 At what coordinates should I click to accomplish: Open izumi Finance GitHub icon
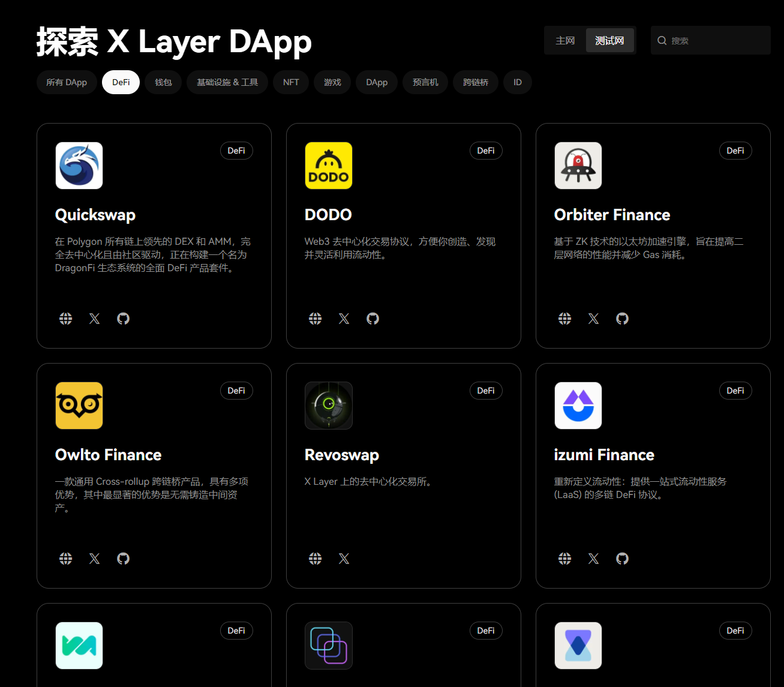pyautogui.click(x=623, y=559)
